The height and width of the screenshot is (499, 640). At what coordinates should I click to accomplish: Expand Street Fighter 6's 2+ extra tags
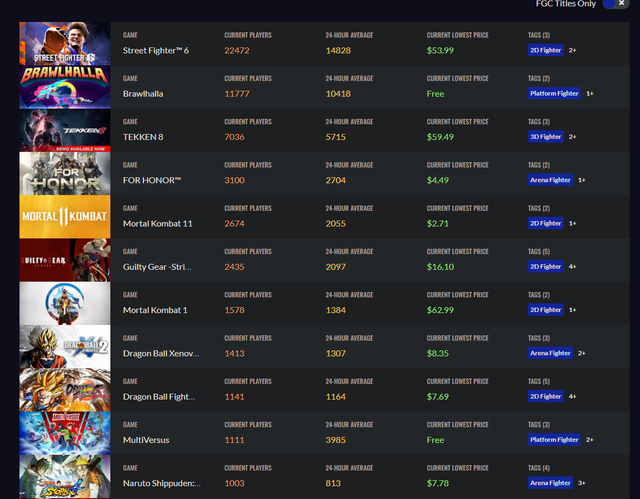coord(573,50)
